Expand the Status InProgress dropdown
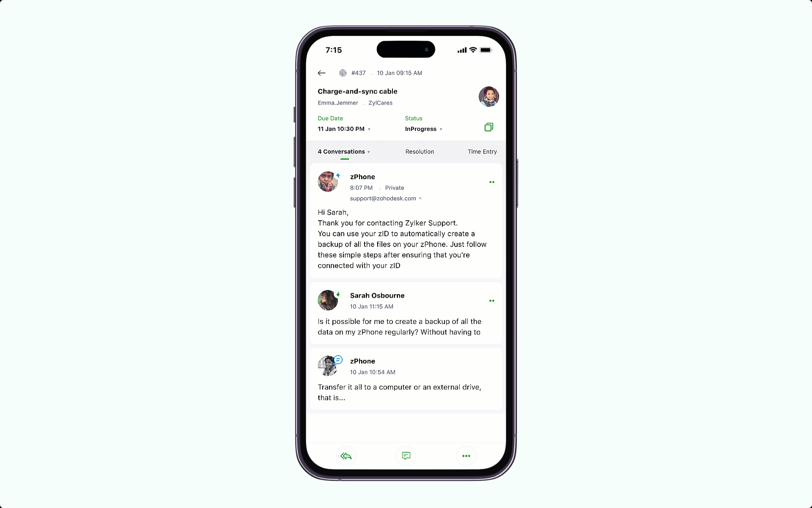 click(424, 129)
